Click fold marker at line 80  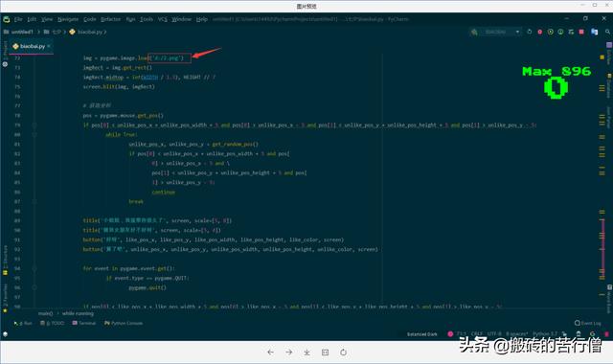coord(34,134)
